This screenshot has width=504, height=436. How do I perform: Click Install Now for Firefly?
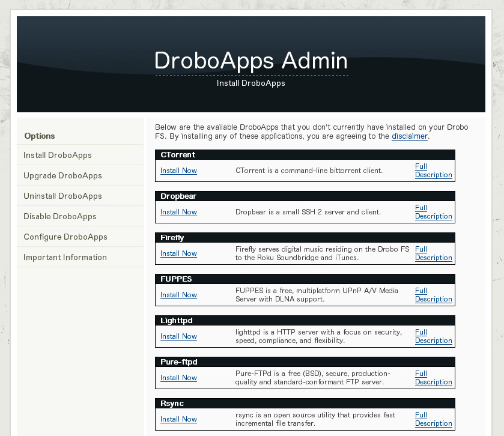tap(178, 253)
